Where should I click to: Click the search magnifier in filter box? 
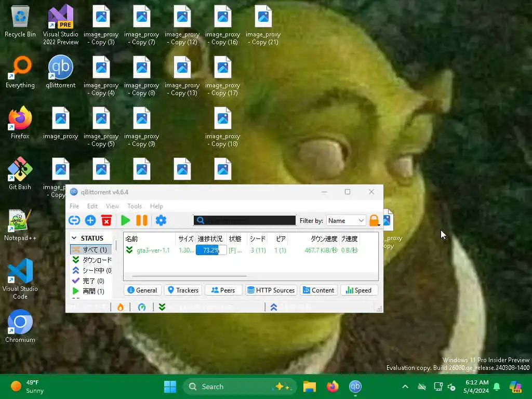pyautogui.click(x=201, y=220)
